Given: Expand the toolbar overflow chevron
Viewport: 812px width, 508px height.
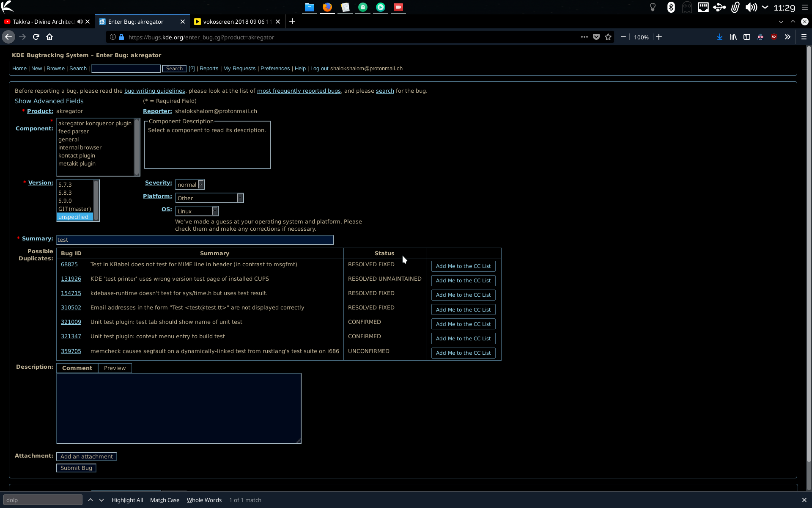Looking at the screenshot, I should pyautogui.click(x=787, y=37).
